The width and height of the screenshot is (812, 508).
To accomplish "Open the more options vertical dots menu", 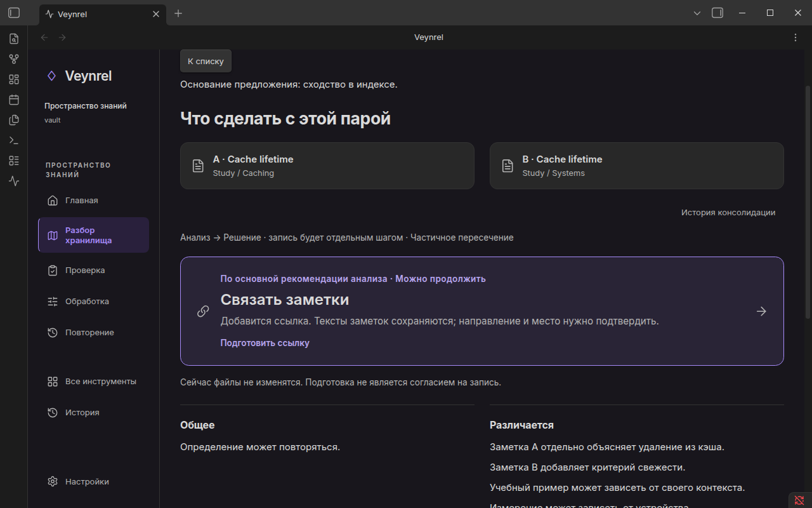I will pyautogui.click(x=796, y=37).
